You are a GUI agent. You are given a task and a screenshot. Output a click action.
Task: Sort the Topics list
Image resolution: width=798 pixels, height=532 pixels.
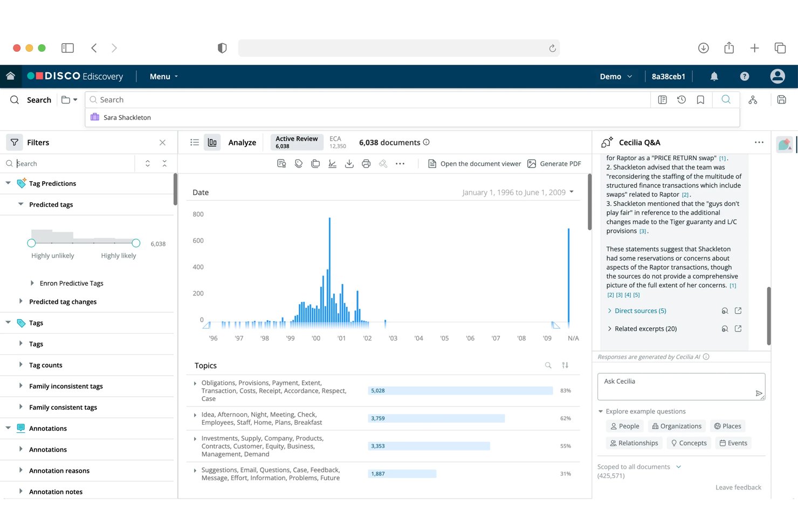(565, 365)
